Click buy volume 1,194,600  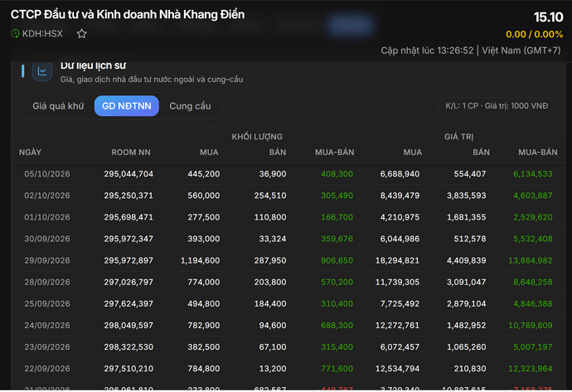pos(200,260)
